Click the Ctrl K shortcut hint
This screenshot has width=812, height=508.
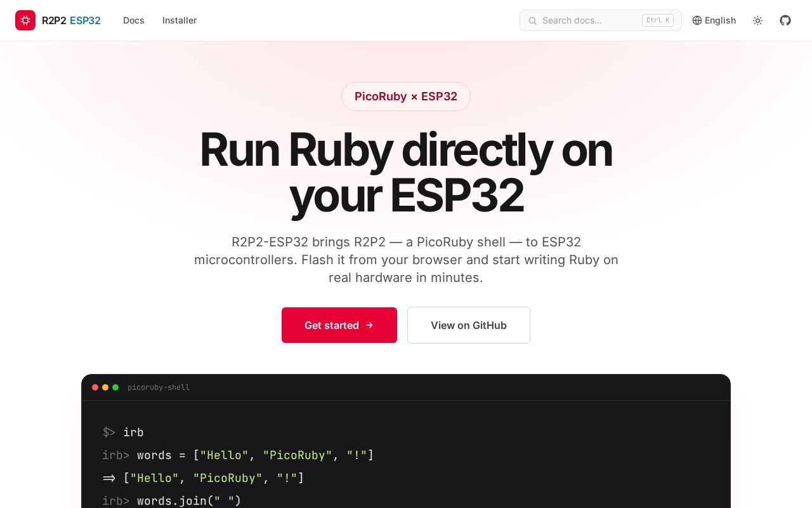pyautogui.click(x=658, y=20)
